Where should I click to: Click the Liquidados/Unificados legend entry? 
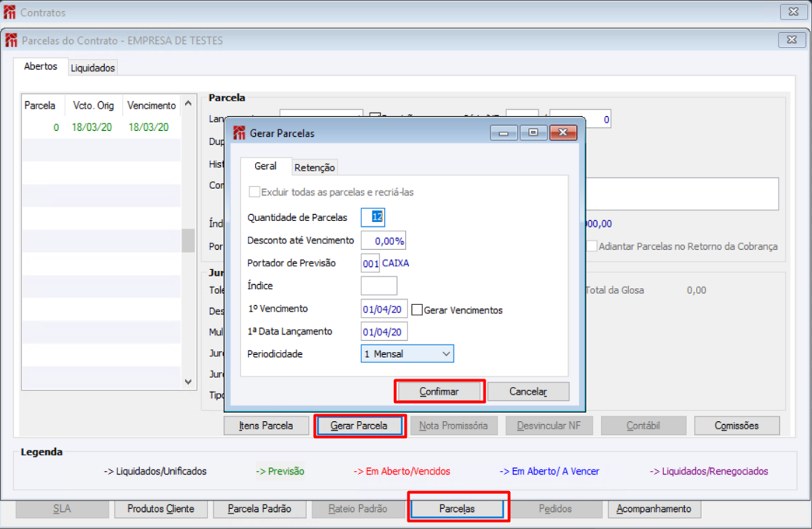(155, 471)
